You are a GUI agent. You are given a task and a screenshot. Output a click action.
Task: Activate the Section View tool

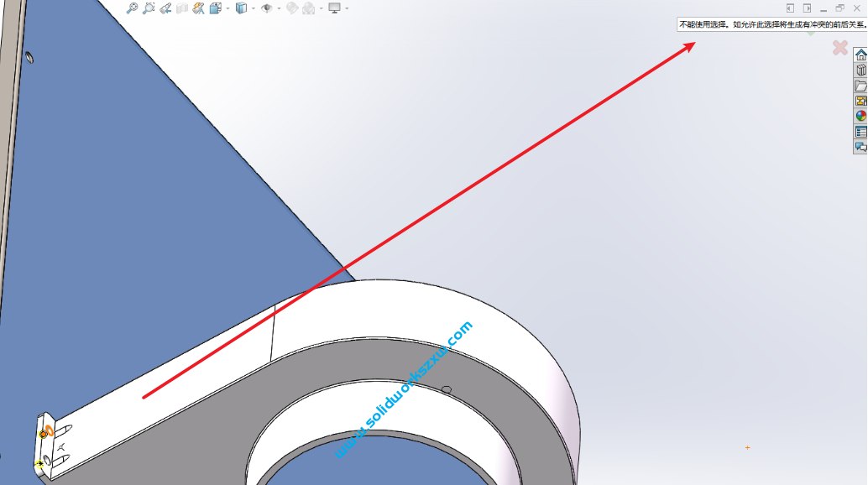click(x=181, y=8)
